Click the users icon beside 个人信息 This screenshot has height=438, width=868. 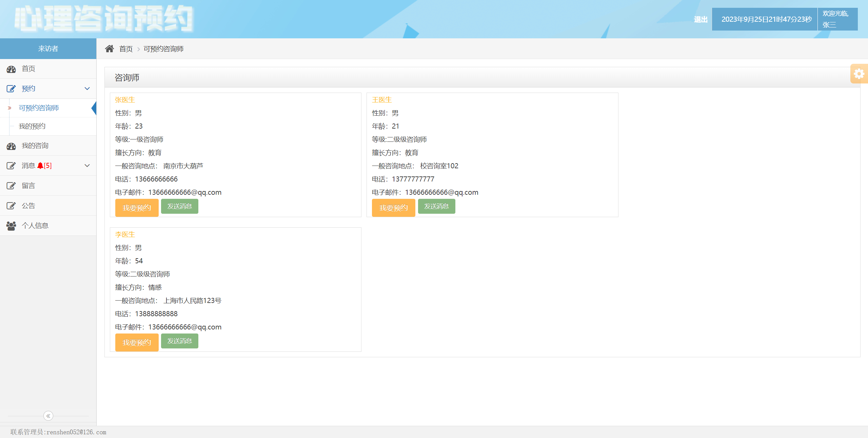11,226
